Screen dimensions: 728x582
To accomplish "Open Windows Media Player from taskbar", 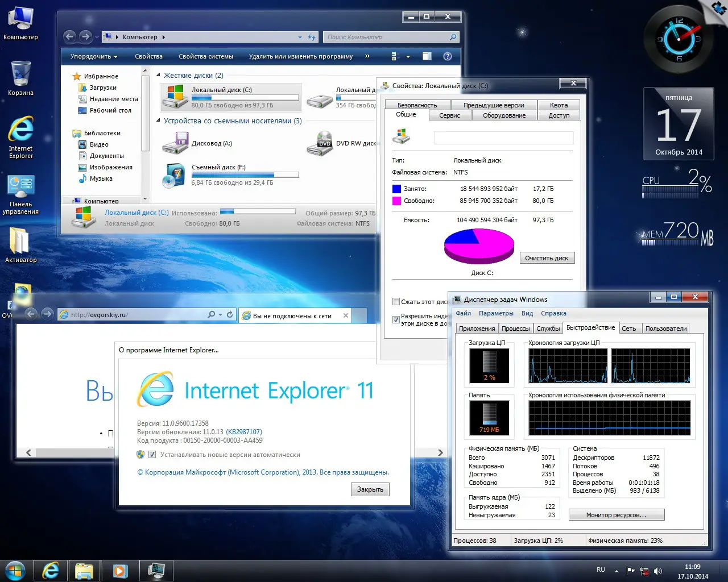I will coord(120,571).
